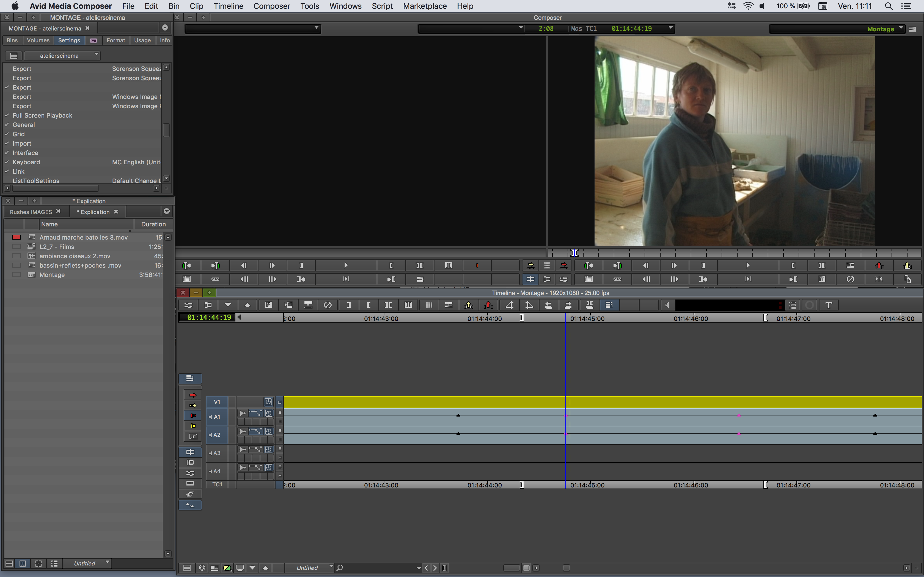Screen dimensions: 924x577
Task: Select the red Lift/Overwrite segment mode arrow
Action: point(193,395)
